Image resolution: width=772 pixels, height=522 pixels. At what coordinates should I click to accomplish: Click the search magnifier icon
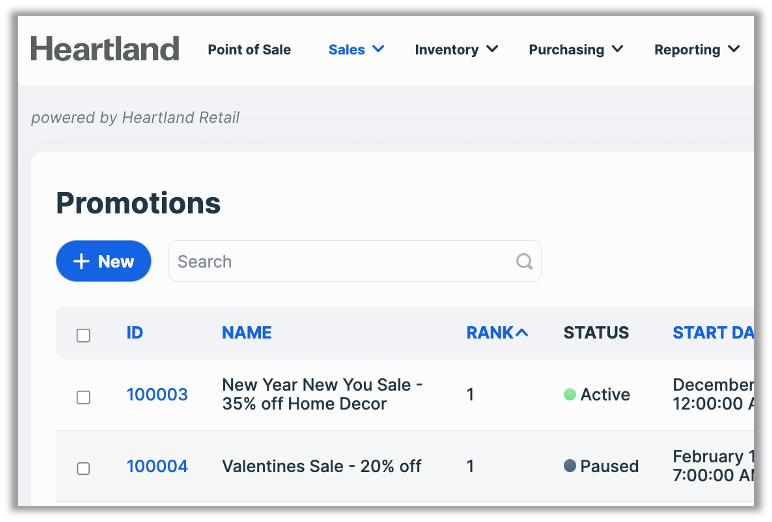(524, 262)
